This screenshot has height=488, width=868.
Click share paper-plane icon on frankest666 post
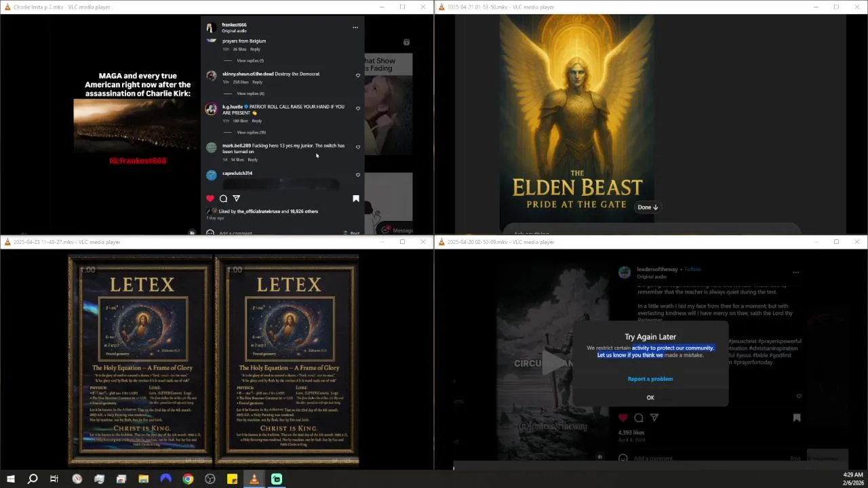[x=237, y=199]
